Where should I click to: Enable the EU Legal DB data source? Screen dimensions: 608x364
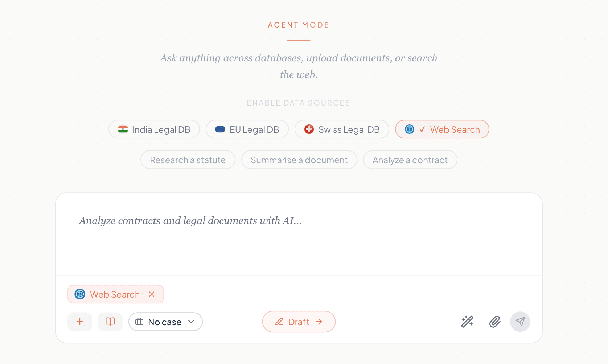[x=247, y=129]
